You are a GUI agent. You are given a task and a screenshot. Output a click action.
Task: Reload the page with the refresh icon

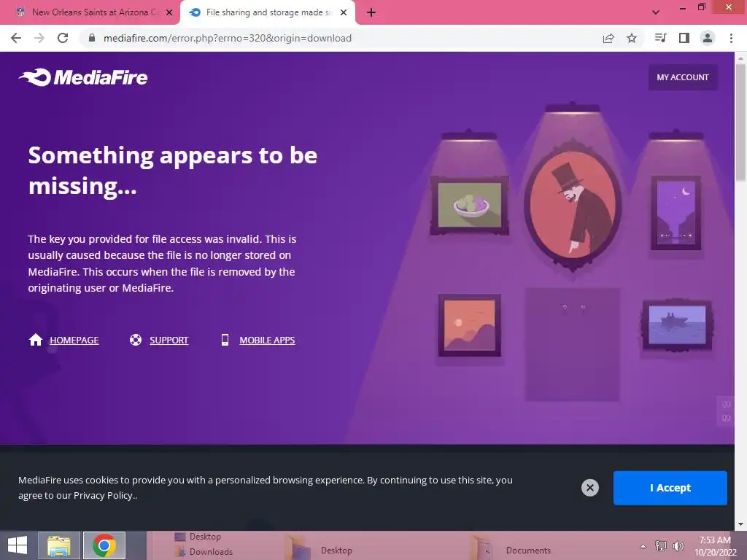click(x=63, y=38)
